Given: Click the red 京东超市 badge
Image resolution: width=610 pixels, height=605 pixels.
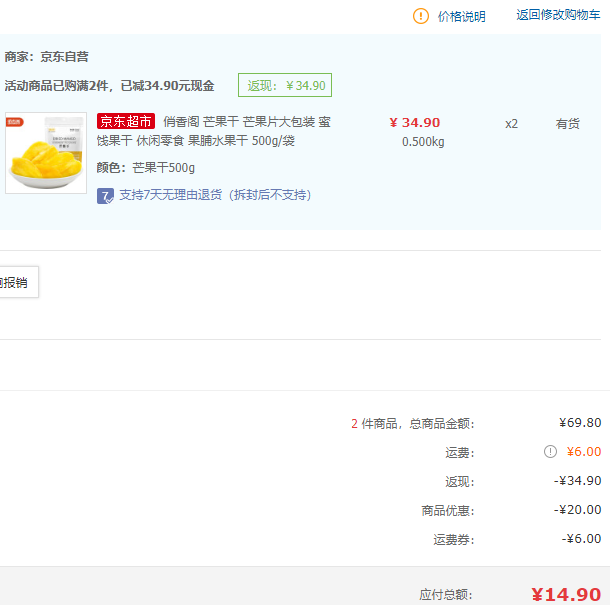Looking at the screenshot, I should pos(126,122).
